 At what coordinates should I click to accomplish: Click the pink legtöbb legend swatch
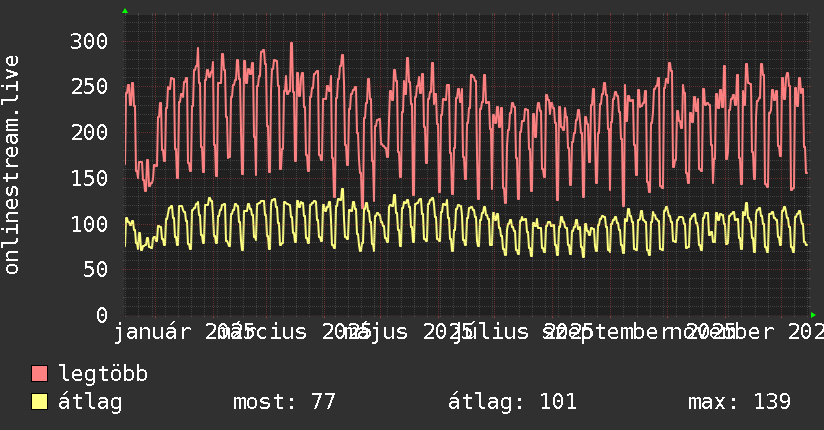click(39, 373)
